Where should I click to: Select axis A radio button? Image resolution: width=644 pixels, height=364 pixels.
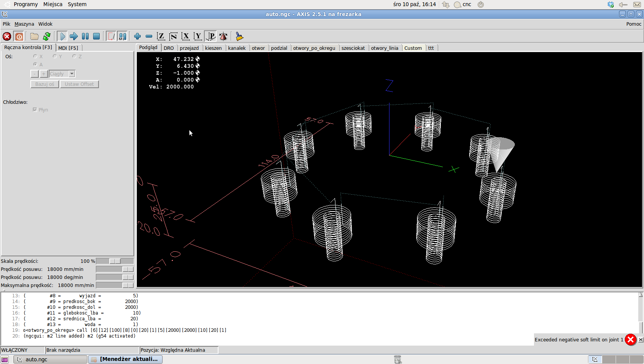[x=35, y=64]
